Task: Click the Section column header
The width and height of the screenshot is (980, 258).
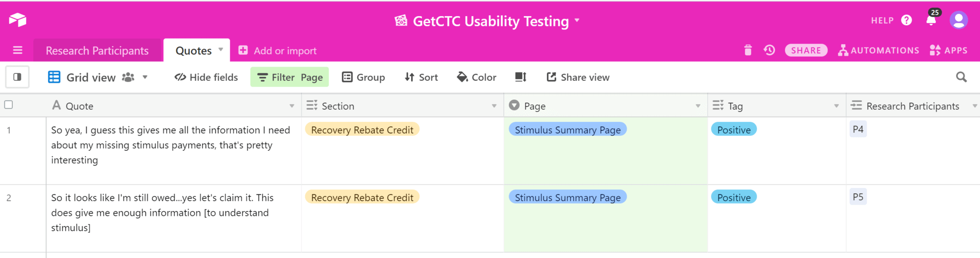Action: tap(403, 106)
